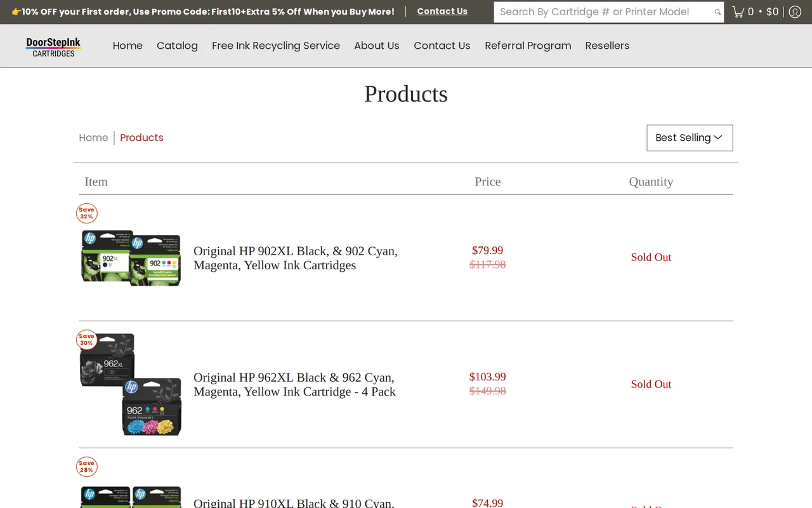
Task: Click Contact Us link in promo banner
Action: click(x=442, y=11)
